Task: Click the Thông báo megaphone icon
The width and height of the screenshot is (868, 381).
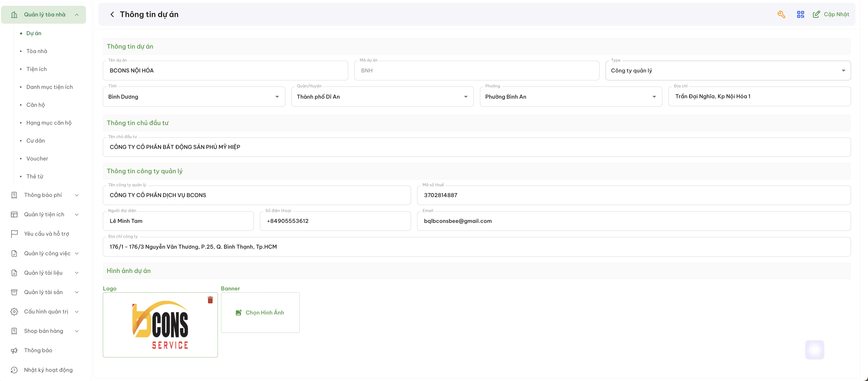Action: (14, 350)
